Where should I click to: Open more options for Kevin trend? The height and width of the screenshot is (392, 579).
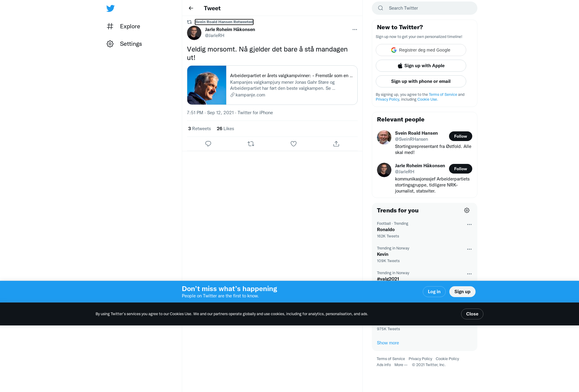point(469,249)
